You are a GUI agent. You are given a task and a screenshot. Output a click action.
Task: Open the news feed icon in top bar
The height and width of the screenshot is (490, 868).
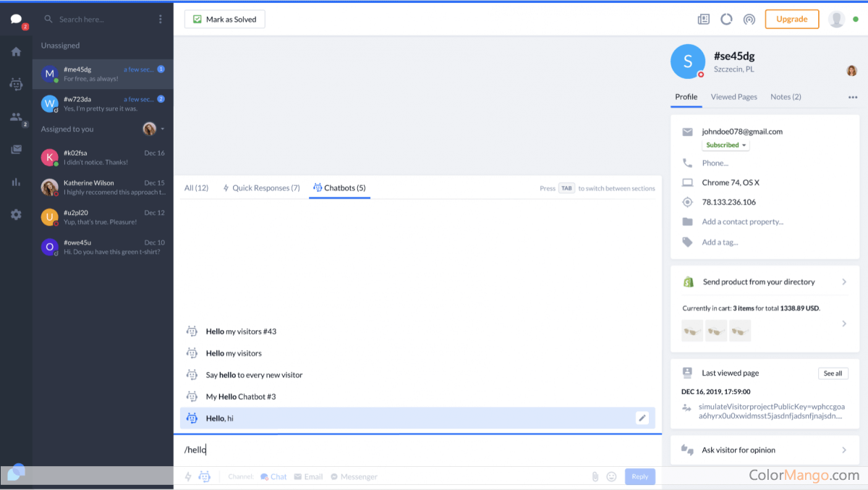click(x=703, y=19)
